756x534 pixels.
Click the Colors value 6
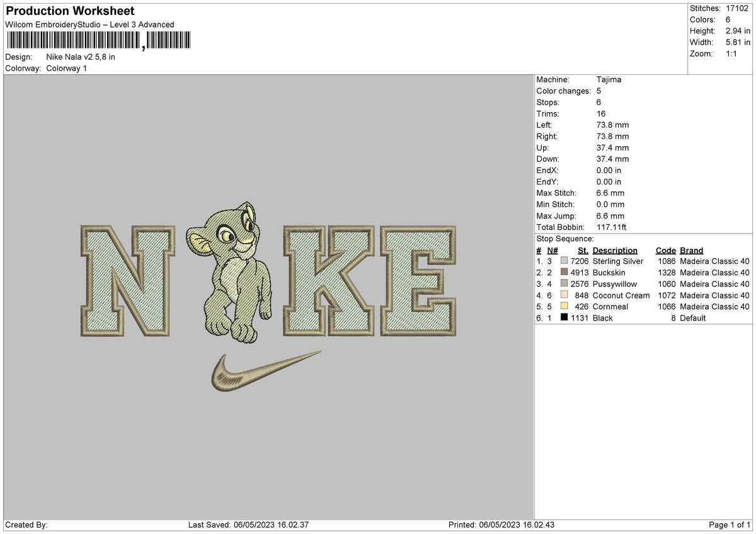click(x=728, y=20)
